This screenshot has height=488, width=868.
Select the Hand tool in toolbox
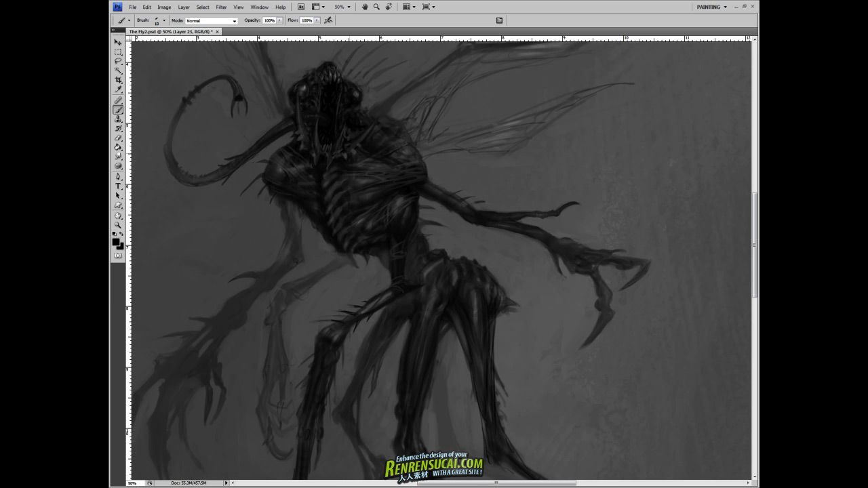(x=118, y=216)
